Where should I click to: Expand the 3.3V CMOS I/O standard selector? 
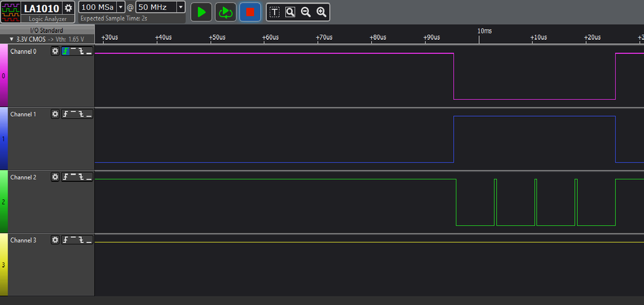pyautogui.click(x=47, y=39)
